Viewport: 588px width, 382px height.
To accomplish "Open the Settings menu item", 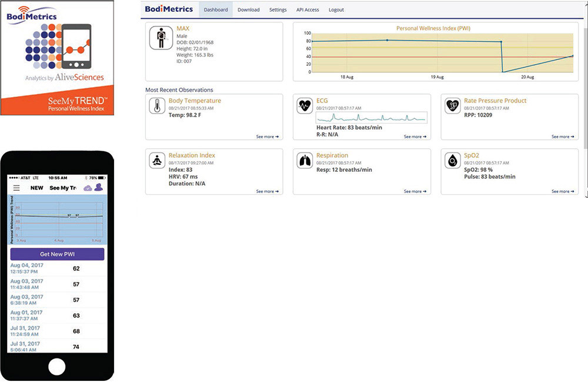I will [278, 10].
